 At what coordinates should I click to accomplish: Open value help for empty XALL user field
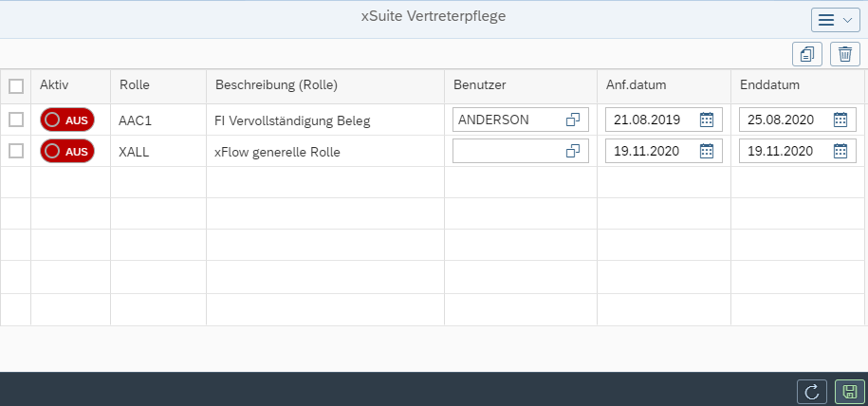click(573, 151)
